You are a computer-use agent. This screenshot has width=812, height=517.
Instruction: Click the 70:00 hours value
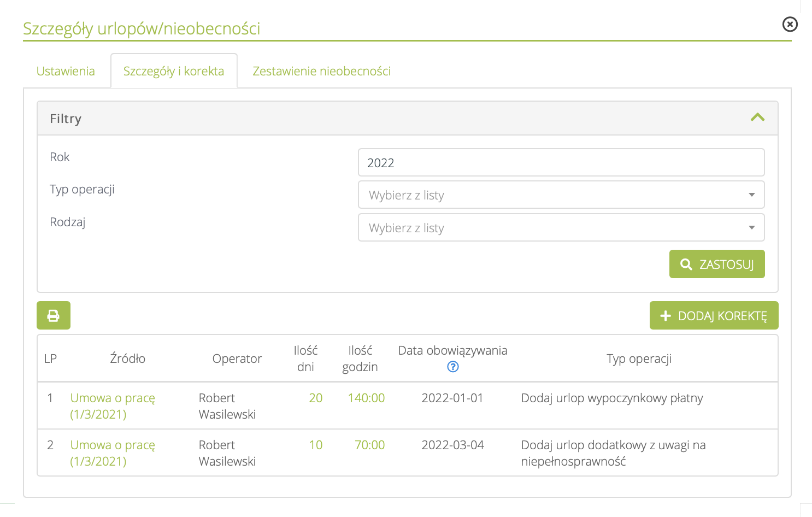point(369,445)
